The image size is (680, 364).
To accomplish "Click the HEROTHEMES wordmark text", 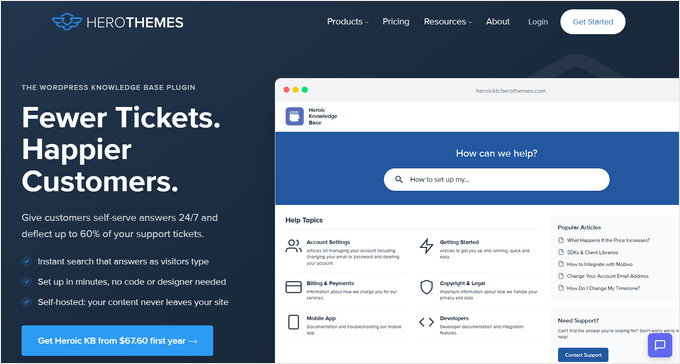I will point(135,22).
